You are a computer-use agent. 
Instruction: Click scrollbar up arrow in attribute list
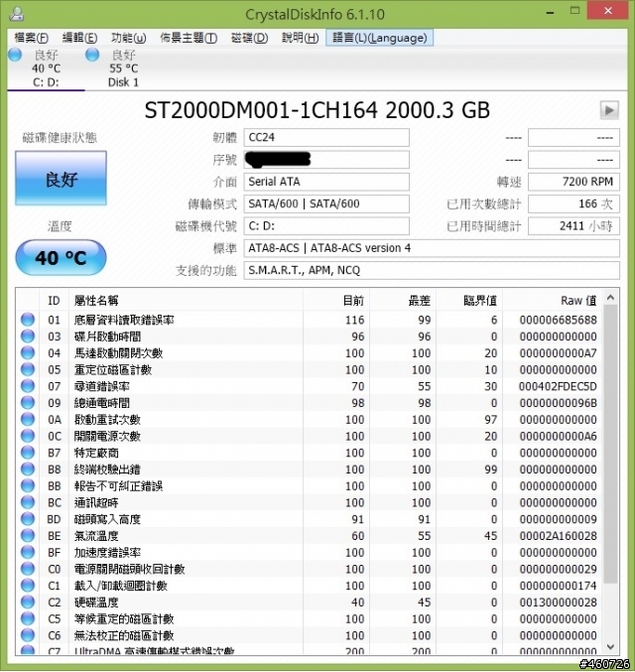tap(610, 297)
